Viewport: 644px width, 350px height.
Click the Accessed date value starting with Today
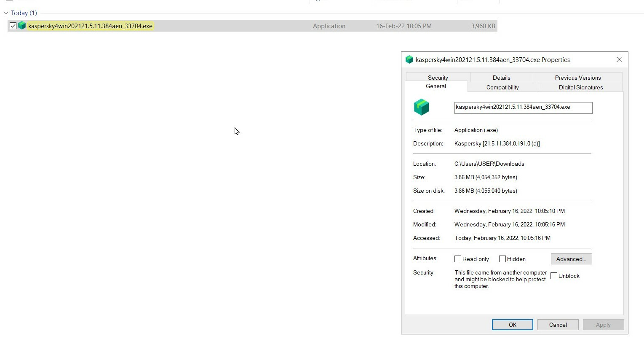coord(502,238)
